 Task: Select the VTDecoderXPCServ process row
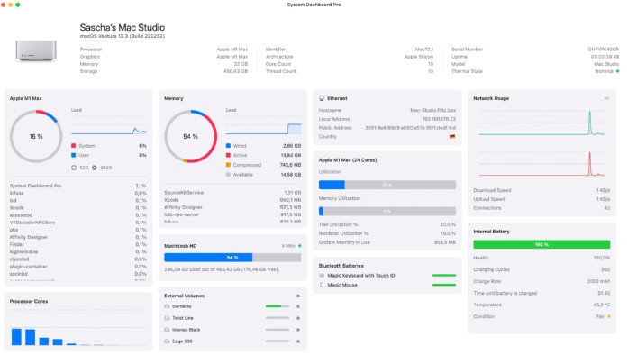click(78, 223)
